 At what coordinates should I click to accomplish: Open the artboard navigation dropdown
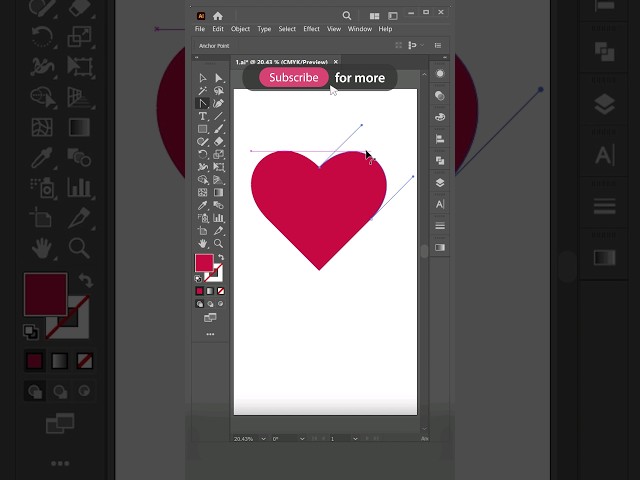click(x=355, y=439)
